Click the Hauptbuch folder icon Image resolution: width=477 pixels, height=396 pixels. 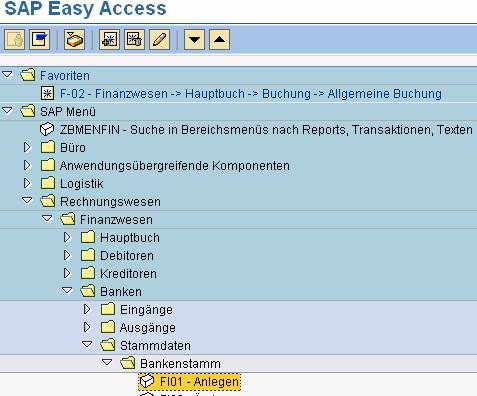coord(88,237)
